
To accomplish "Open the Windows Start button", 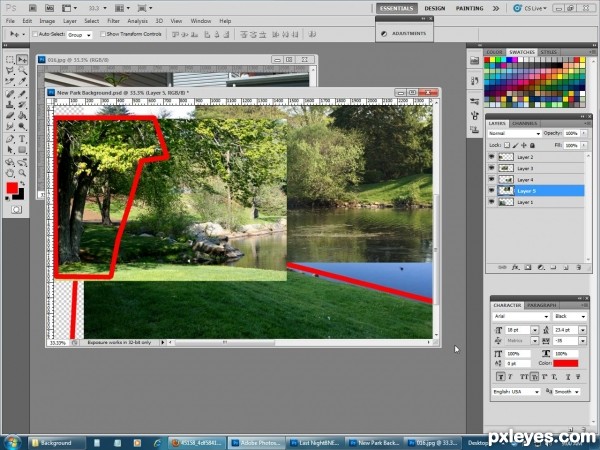I will point(12,442).
